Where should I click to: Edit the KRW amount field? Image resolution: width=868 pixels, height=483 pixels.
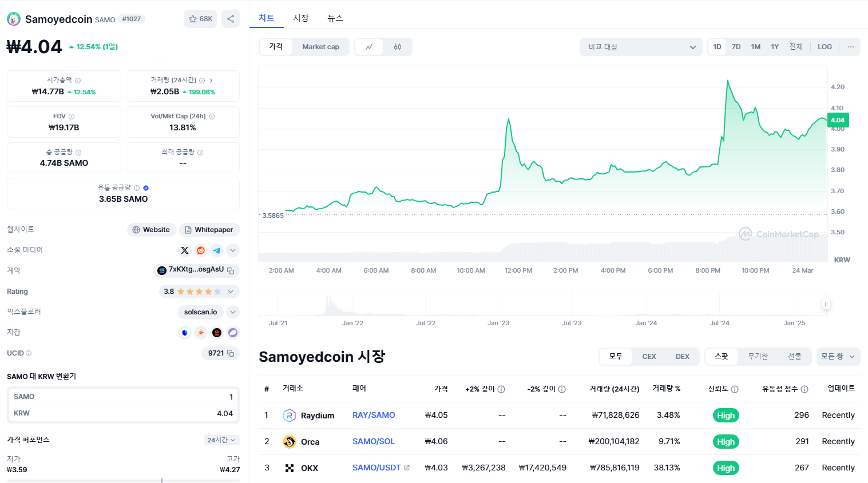pyautogui.click(x=124, y=413)
